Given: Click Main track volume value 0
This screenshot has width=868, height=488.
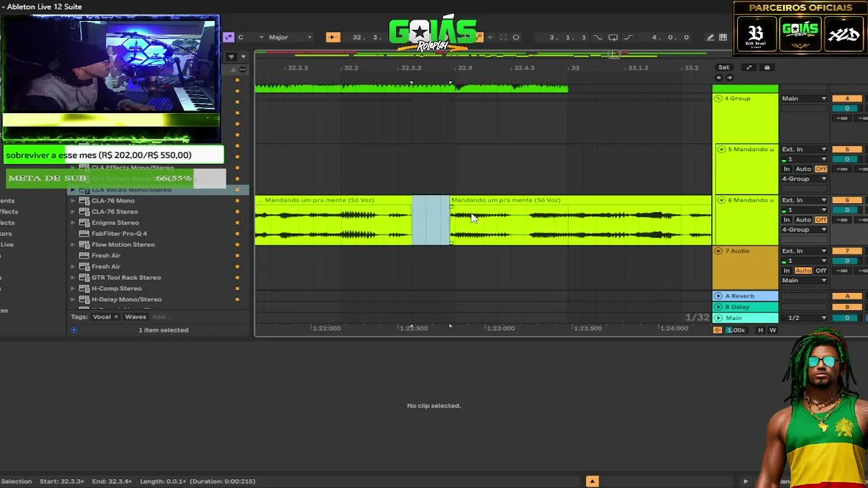Looking at the screenshot, I should click(846, 318).
